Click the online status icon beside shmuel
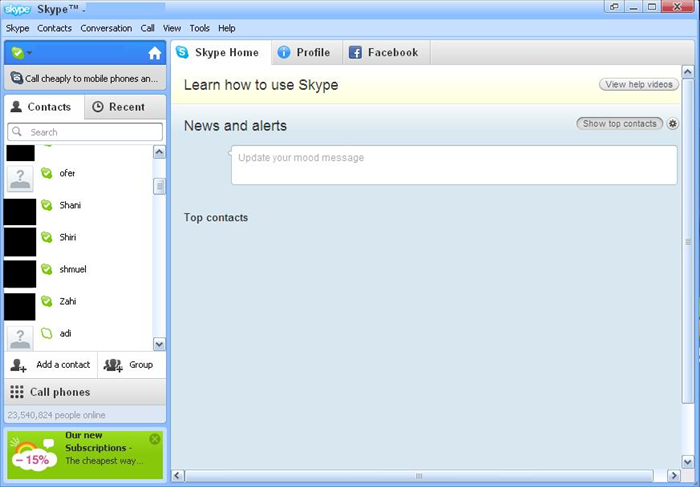Screen dimensions: 700x487 coord(46,269)
